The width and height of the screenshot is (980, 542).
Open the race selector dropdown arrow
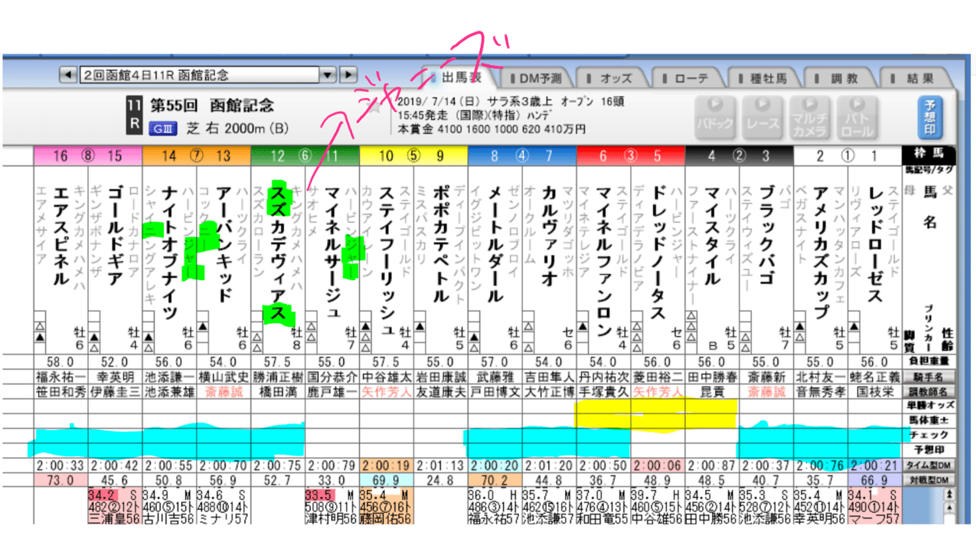(x=328, y=76)
